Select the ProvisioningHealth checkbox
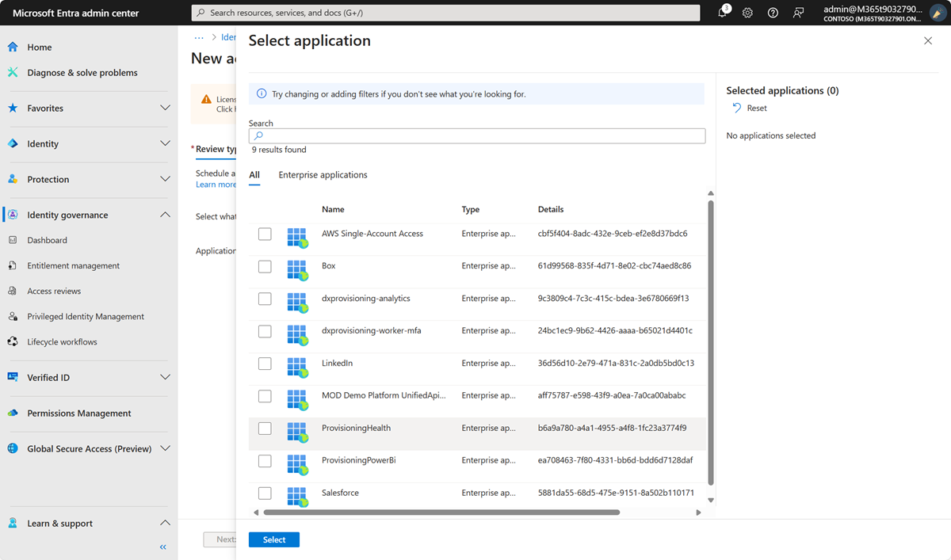Screen dimensions: 951x560 [265, 429]
